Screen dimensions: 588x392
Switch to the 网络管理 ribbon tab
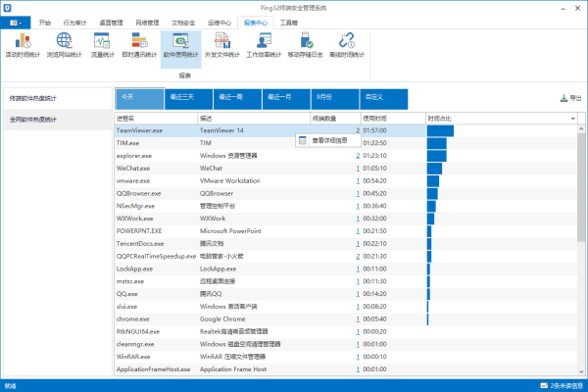point(147,23)
